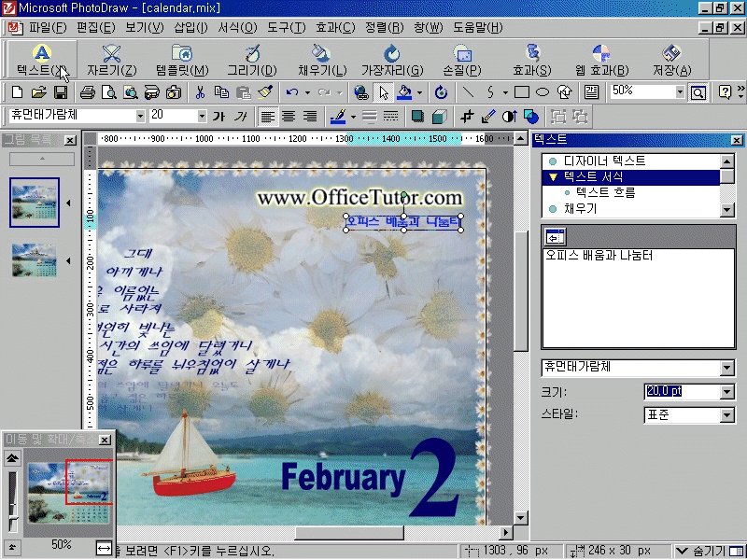Open the 보기(V) menu
The height and width of the screenshot is (560, 747).
coord(145,28)
